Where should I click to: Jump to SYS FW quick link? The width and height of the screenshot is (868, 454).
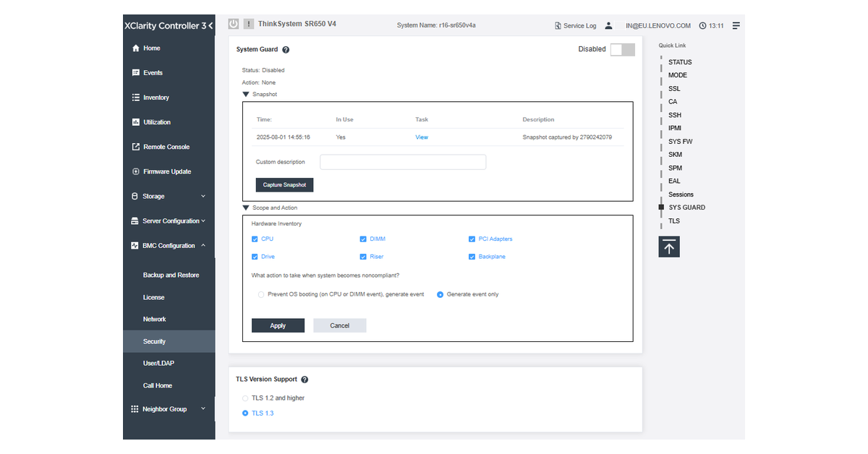pos(681,142)
